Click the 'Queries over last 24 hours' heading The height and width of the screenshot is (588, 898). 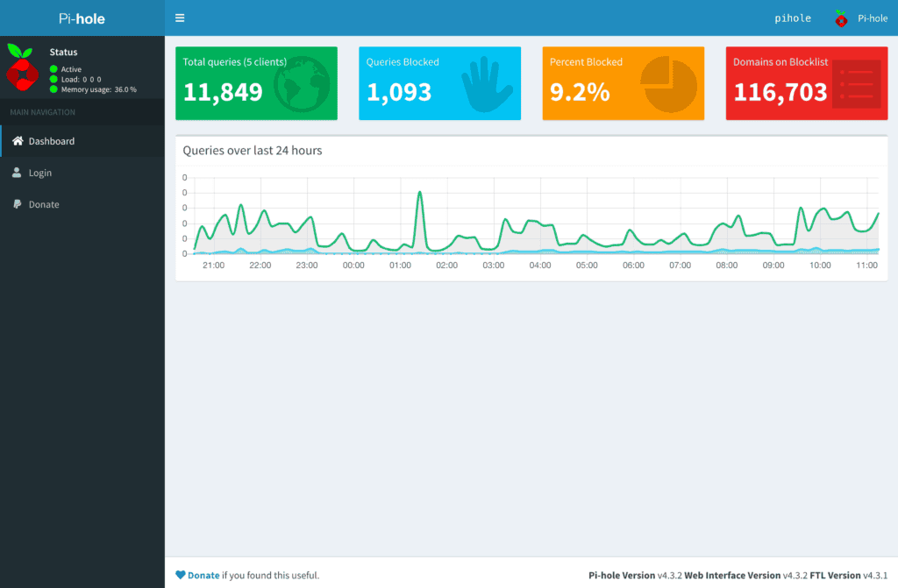click(253, 150)
